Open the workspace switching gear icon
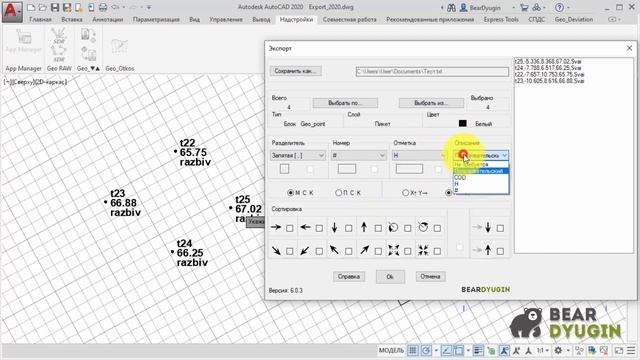640x360 pixels. (x=558, y=350)
